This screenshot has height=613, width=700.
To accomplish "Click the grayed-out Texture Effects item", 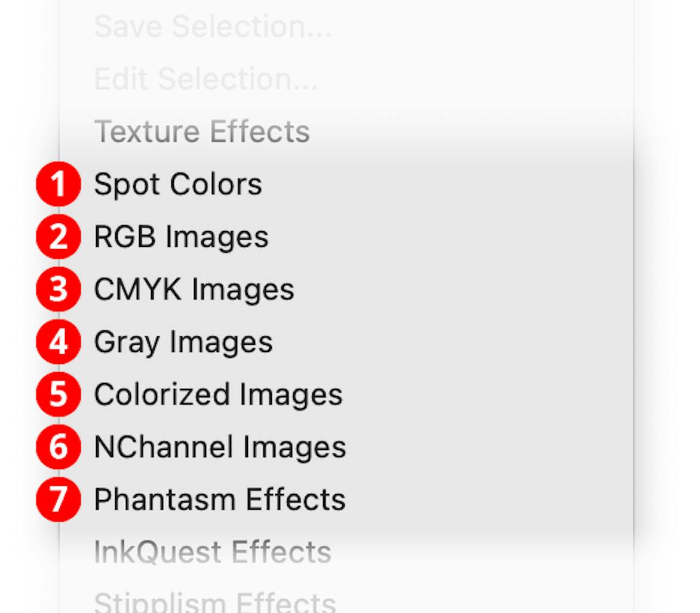I will (x=201, y=131).
